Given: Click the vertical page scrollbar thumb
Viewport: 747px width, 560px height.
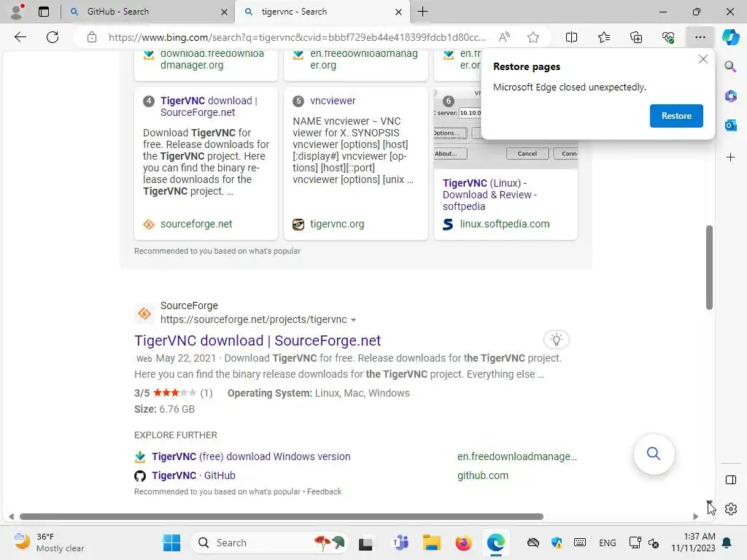Looking at the screenshot, I should 709,267.
